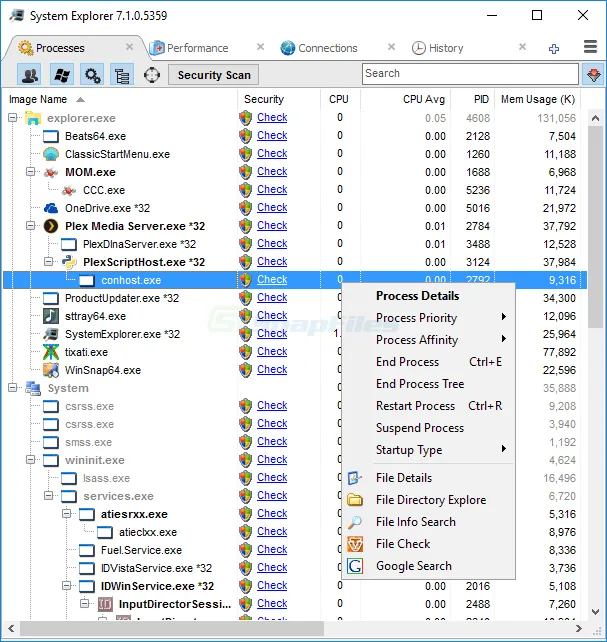Choose File Check menu option
Viewport: 607px width, 642px height.
[x=429, y=544]
